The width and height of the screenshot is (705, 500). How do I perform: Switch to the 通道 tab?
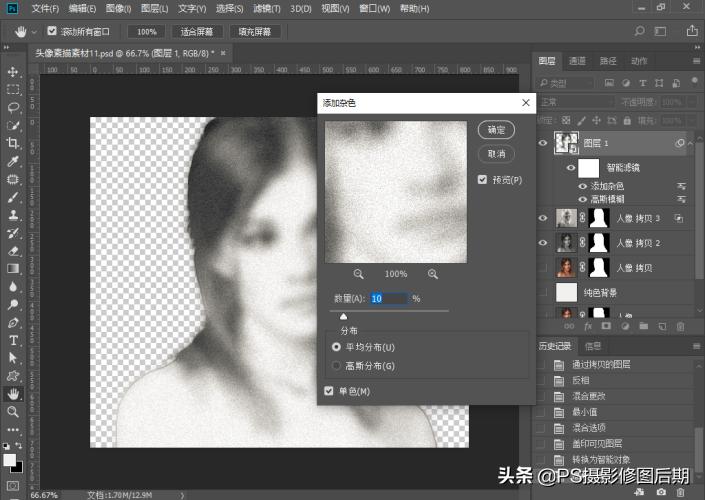click(x=577, y=61)
